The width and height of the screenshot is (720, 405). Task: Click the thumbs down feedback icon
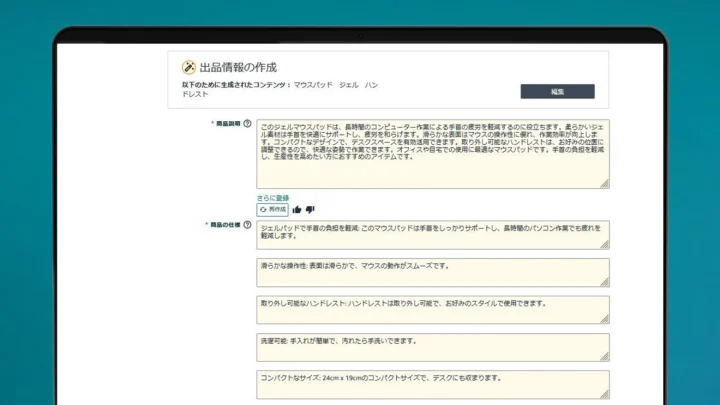(310, 209)
